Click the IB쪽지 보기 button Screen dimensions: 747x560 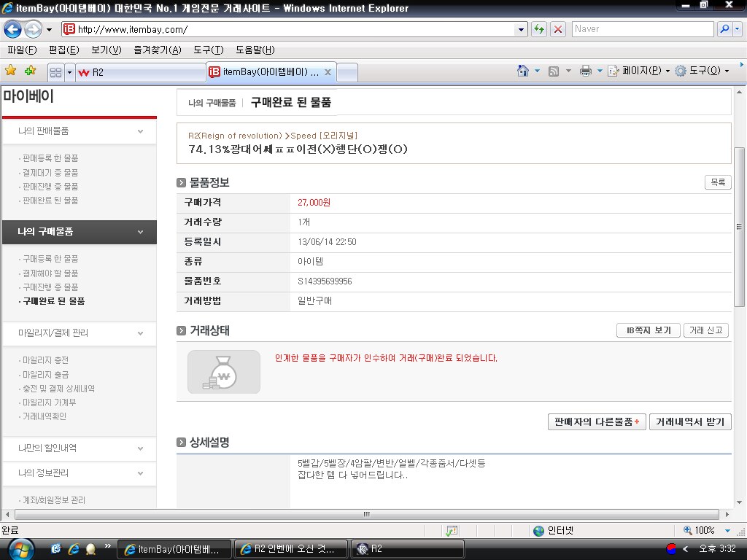pos(648,330)
